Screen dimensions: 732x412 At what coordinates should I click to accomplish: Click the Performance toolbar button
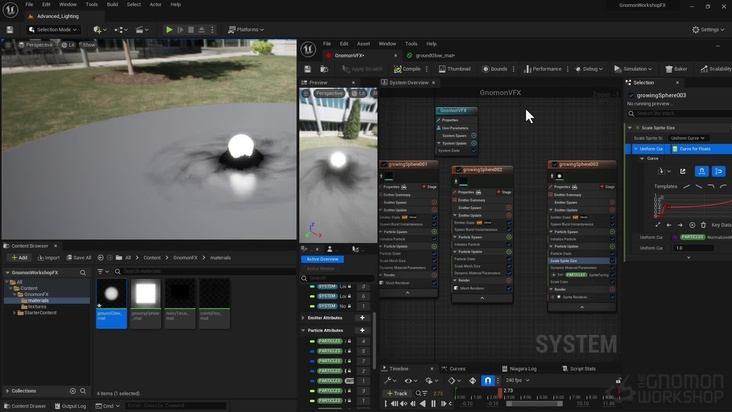[542, 69]
